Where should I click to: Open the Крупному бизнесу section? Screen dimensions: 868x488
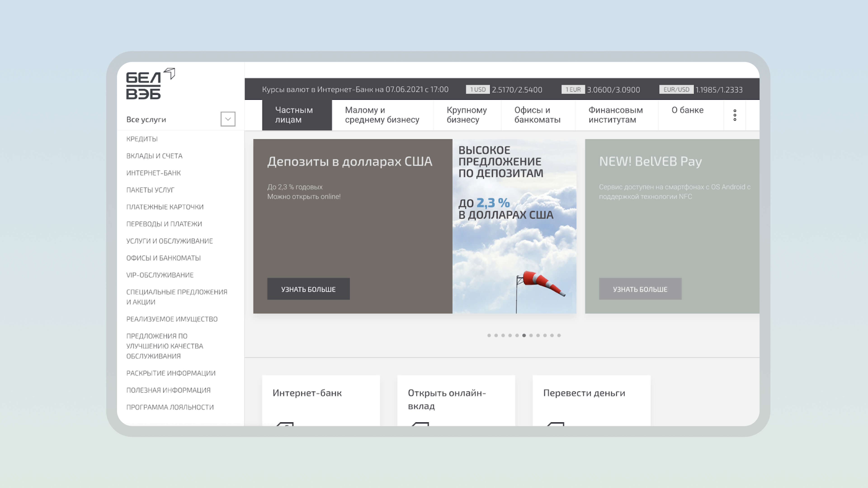pyautogui.click(x=467, y=115)
